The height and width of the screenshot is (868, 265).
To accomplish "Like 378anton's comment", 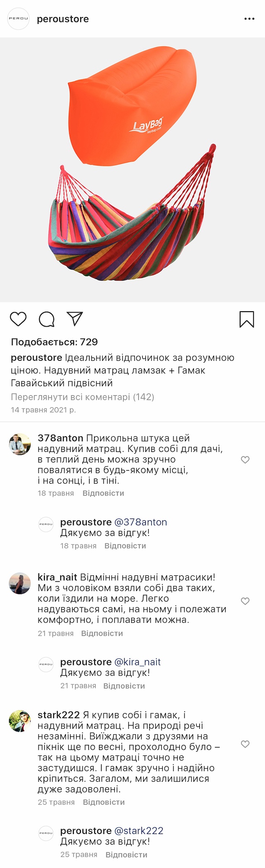I will tap(245, 460).
